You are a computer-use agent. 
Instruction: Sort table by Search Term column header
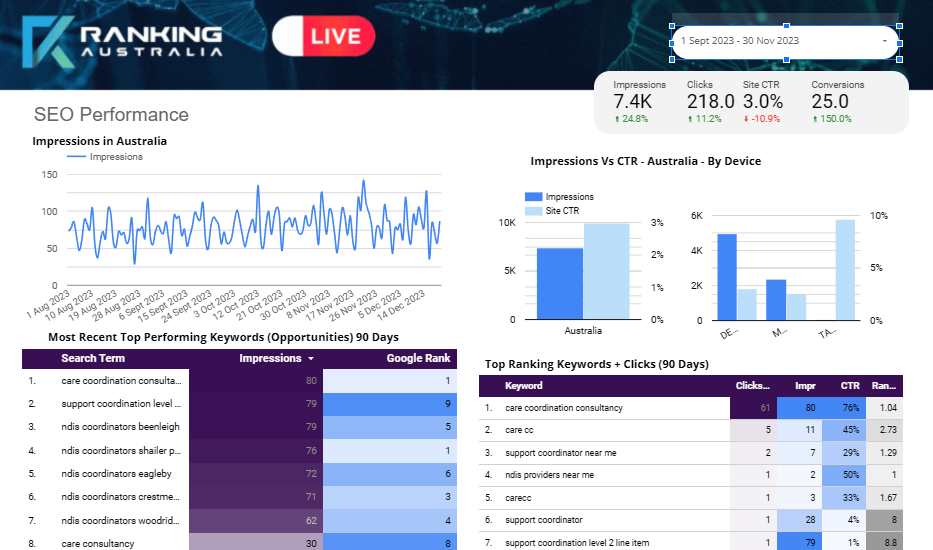point(93,358)
